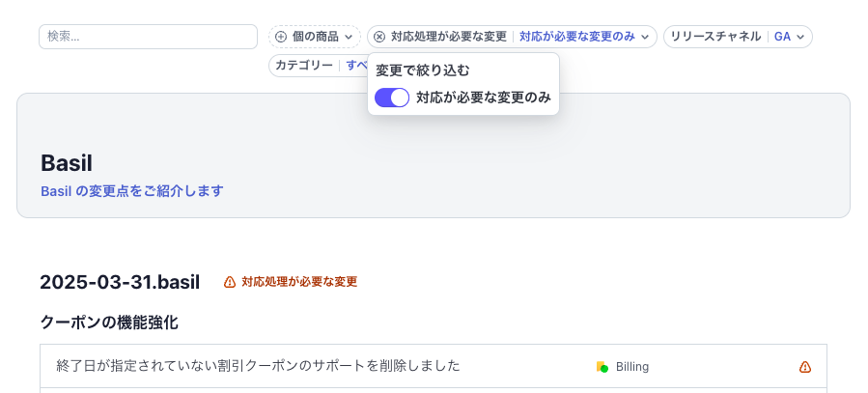Screen dimensions: 868x393
Task: Click the plus icon on 個の商品 filter
Action: [x=281, y=37]
